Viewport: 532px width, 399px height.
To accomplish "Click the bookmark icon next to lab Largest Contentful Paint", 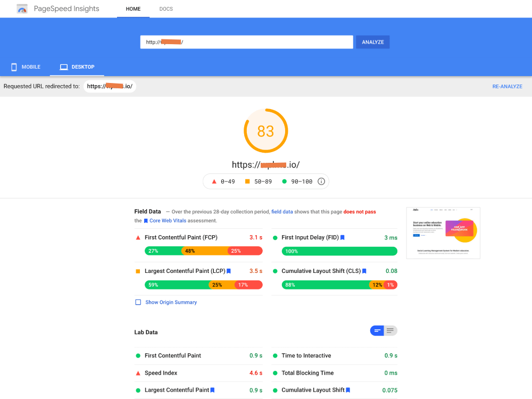I will tap(212, 390).
